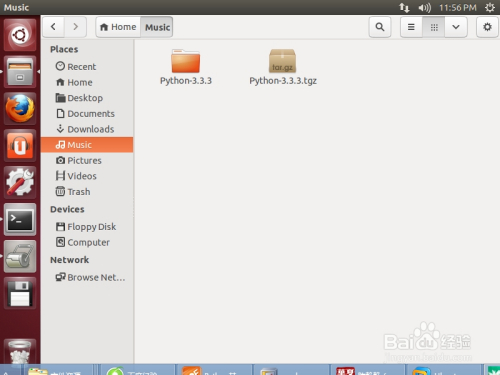Select the Music breadcrumb button
This screenshot has height=375, width=500.
pyautogui.click(x=157, y=27)
